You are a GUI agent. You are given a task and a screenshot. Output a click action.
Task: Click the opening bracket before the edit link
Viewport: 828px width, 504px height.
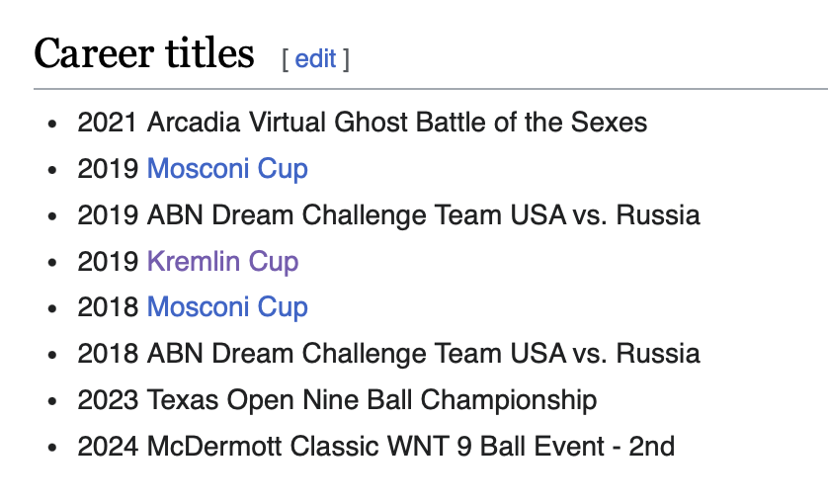click(286, 58)
